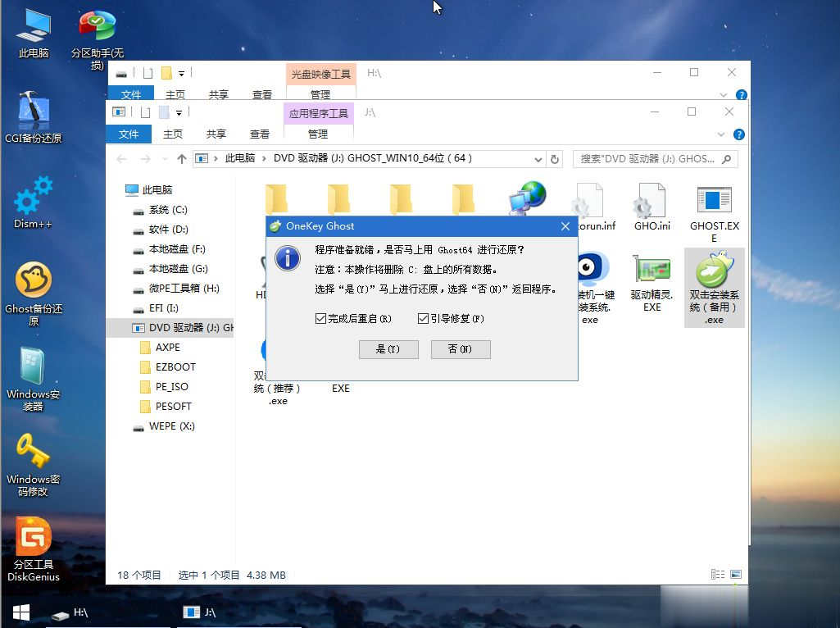
Task: Expand H:\ window ribbon chevron
Action: pos(723,95)
